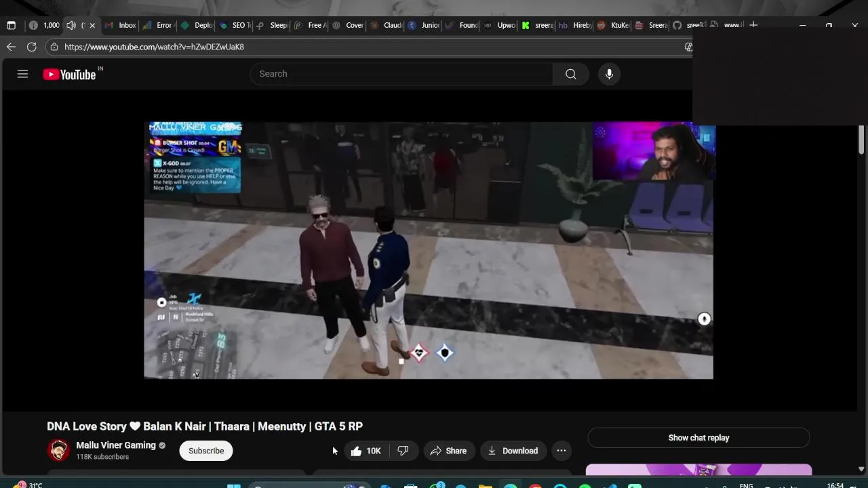Screen dimensions: 868x488
Task: Switch to the Found tab
Action: pyautogui.click(x=462, y=25)
